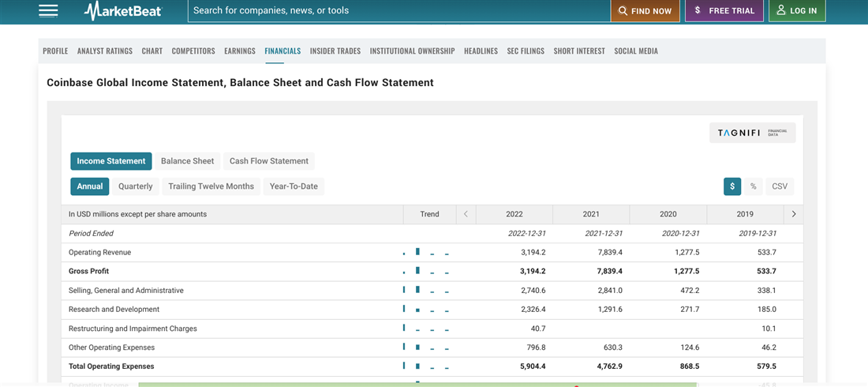Click the Free Trial button
Viewport: 868px width, 387px height.
(724, 11)
